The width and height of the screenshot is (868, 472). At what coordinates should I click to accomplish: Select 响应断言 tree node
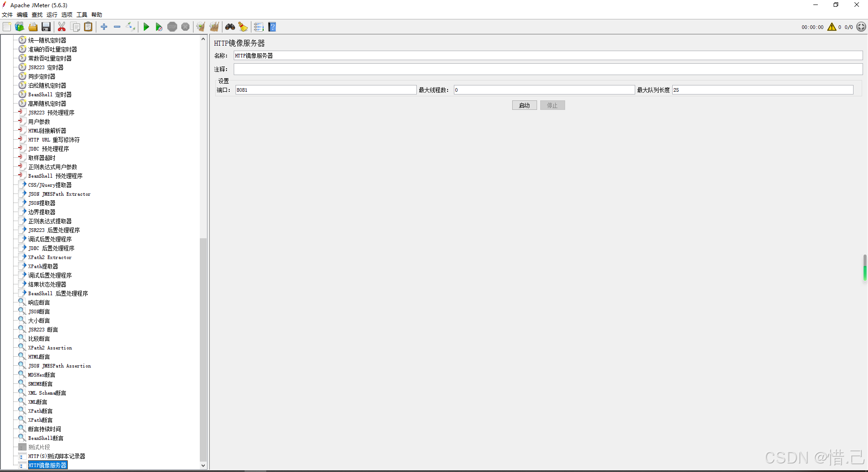click(x=39, y=302)
